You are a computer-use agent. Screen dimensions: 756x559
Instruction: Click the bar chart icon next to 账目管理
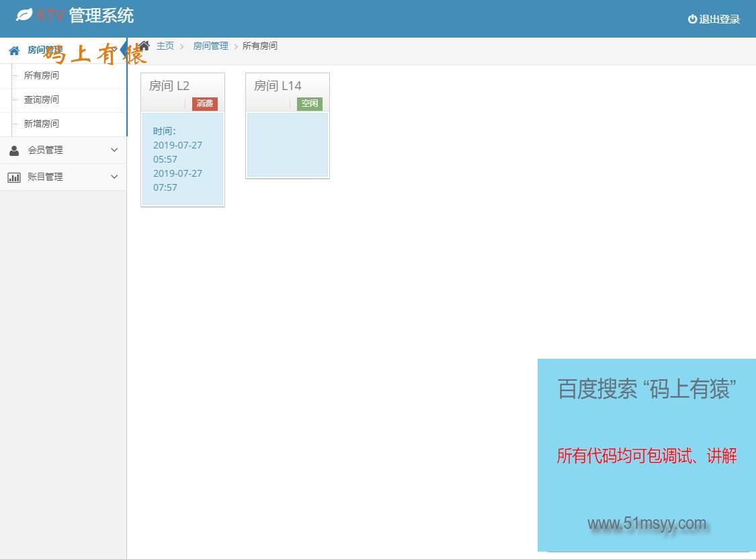click(x=14, y=177)
